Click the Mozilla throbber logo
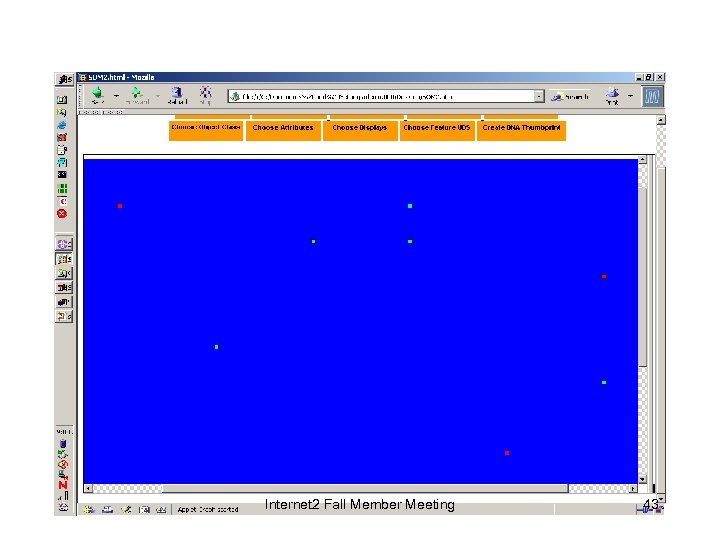This screenshot has height=540, width=720. 652,96
